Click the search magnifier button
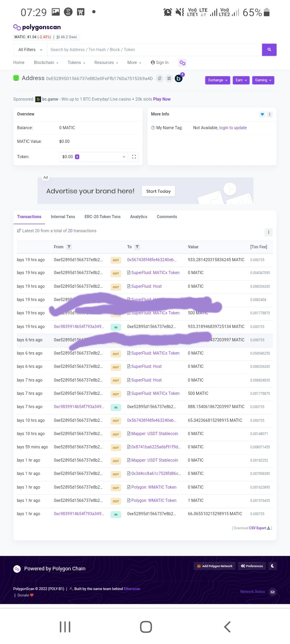 tap(269, 50)
